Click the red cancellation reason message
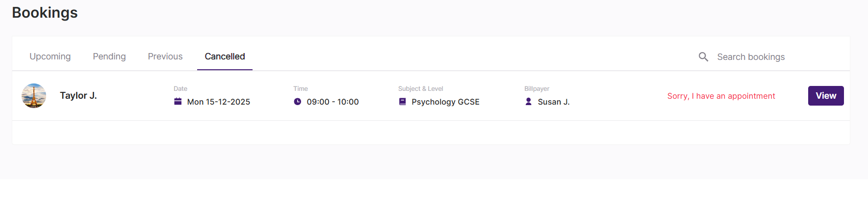 click(721, 96)
